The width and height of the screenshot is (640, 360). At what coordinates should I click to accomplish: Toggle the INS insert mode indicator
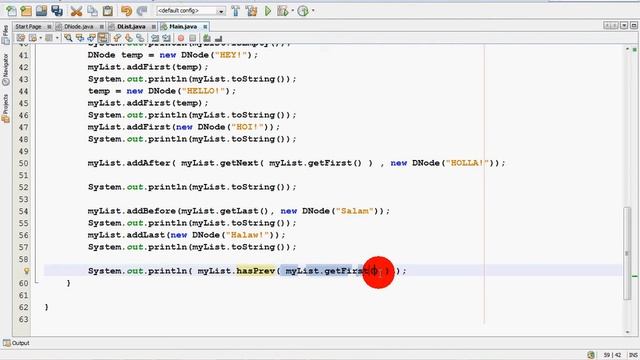(633, 355)
